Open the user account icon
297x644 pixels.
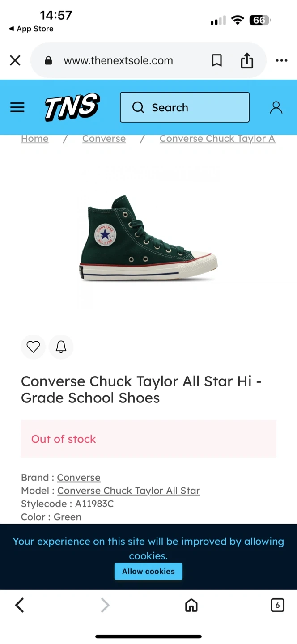tap(276, 107)
